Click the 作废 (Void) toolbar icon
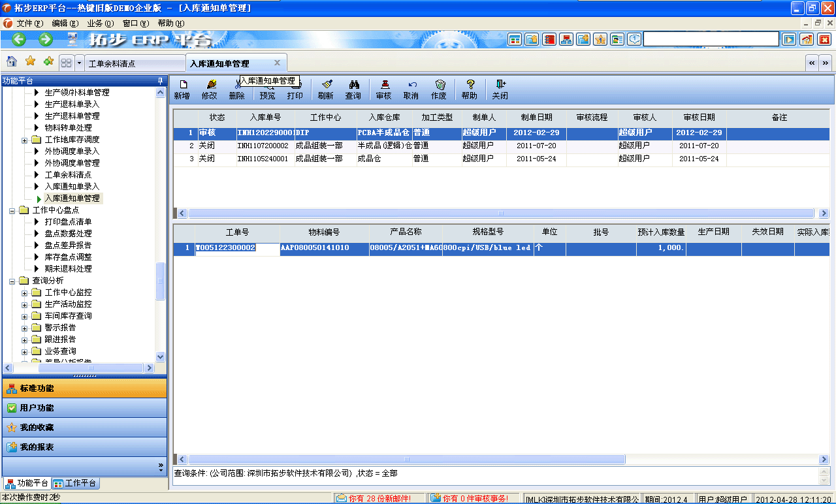Image resolution: width=836 pixels, height=504 pixels. 440,89
